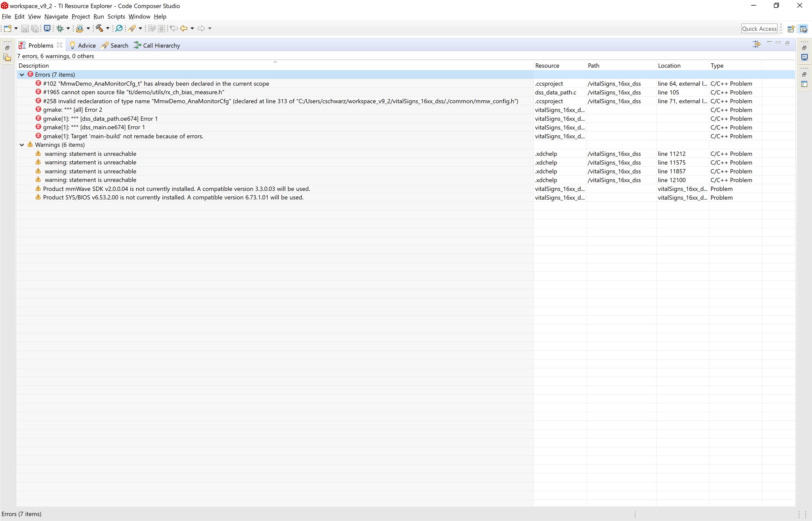The image size is (812, 521).
Task: Click the blue monitor icon in toolbar
Action: (47, 28)
